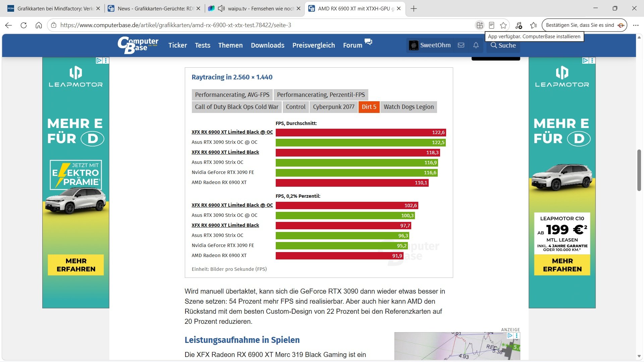Open a new browser tab
Viewport: 644px width, 362px height.
point(414,9)
